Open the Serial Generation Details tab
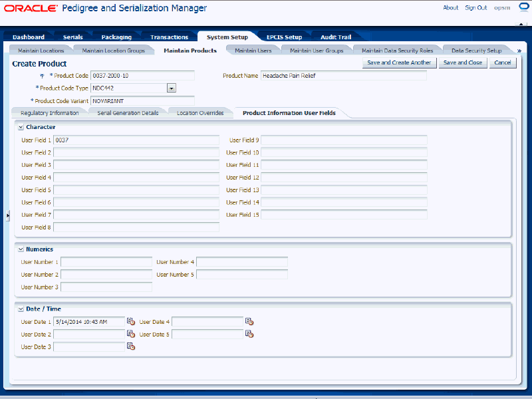Screen dimensions: 532x399 [x=128, y=113]
